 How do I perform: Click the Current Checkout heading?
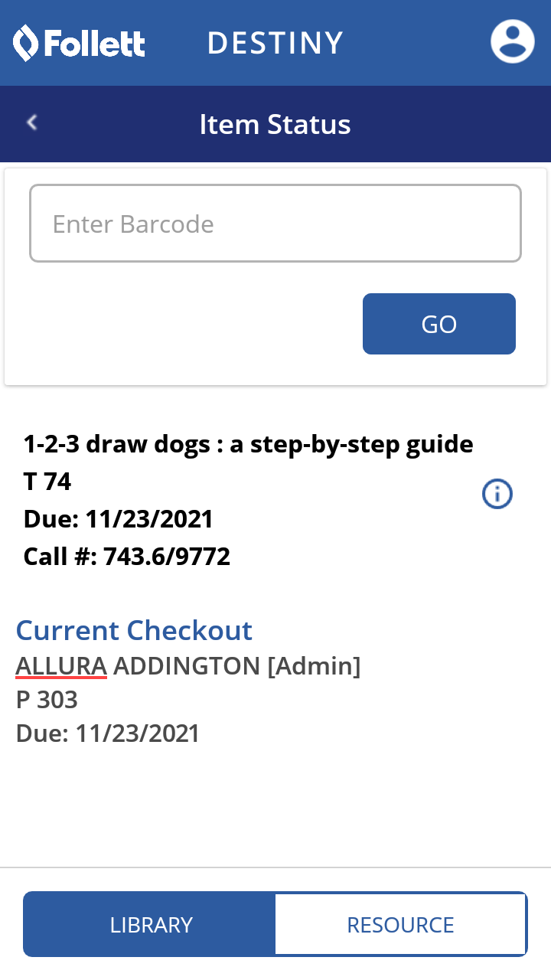(x=134, y=630)
